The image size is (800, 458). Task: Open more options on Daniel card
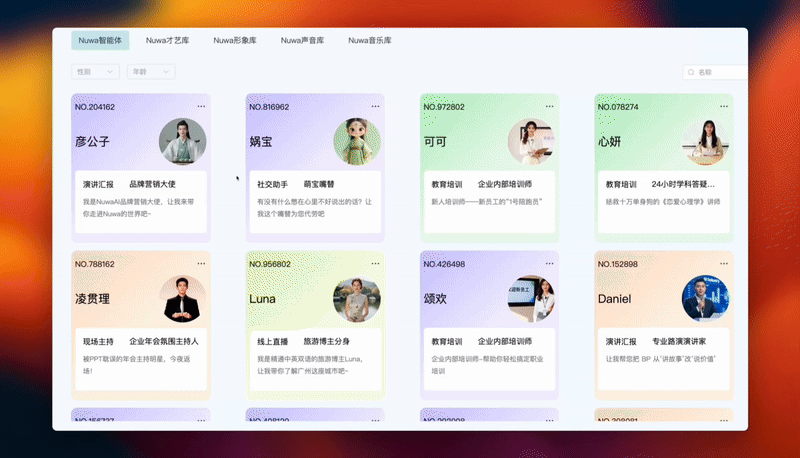pos(723,264)
